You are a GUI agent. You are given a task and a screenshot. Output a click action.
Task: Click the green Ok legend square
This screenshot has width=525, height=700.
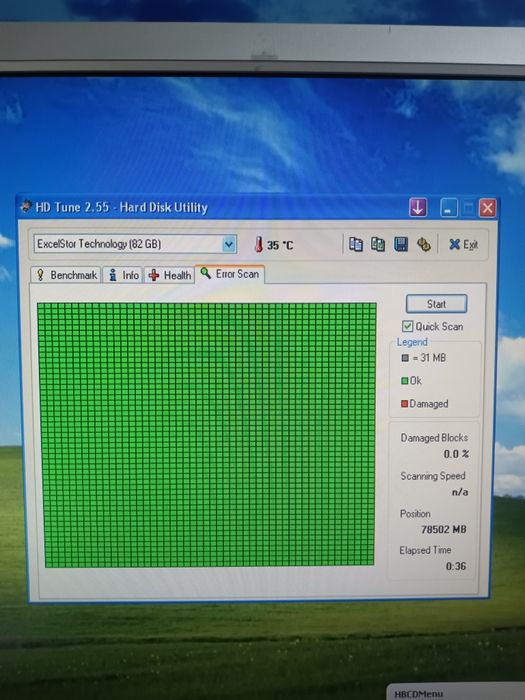[404, 381]
